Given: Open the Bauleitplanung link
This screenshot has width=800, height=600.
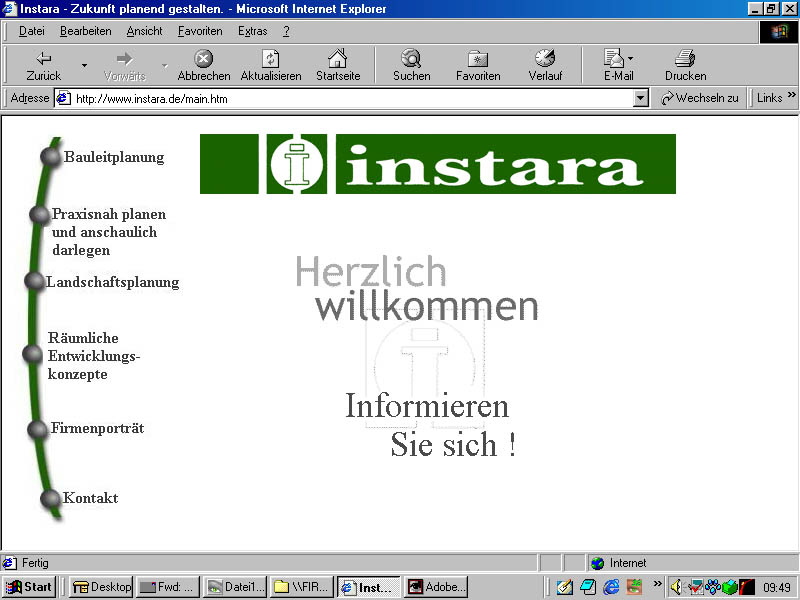Looking at the screenshot, I should pyautogui.click(x=114, y=157).
